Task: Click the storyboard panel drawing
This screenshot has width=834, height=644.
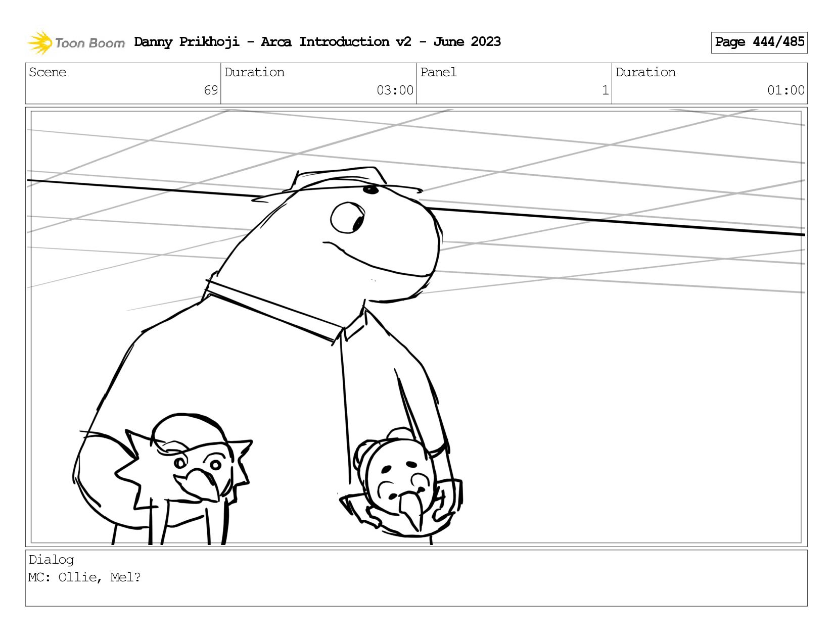Action: [x=416, y=327]
